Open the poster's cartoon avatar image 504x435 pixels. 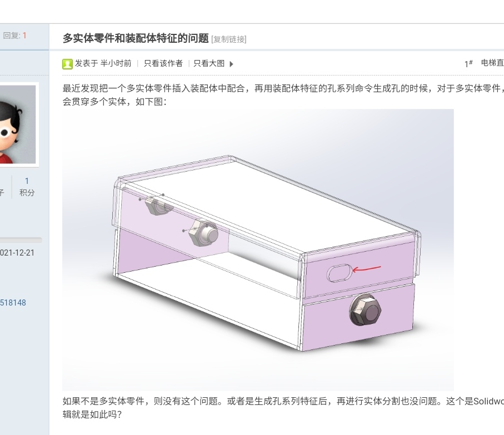pos(18,124)
